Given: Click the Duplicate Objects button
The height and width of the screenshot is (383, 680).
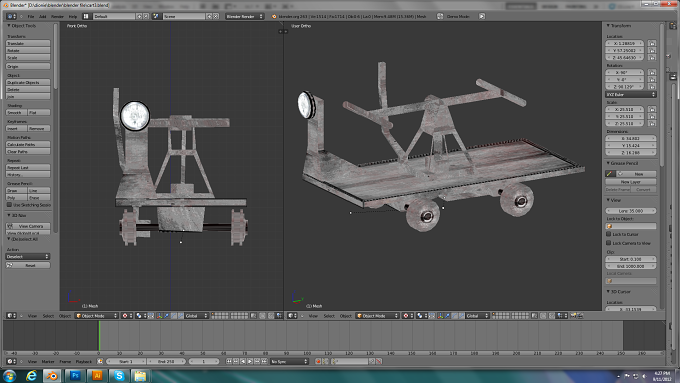Looking at the screenshot, I should [28, 82].
